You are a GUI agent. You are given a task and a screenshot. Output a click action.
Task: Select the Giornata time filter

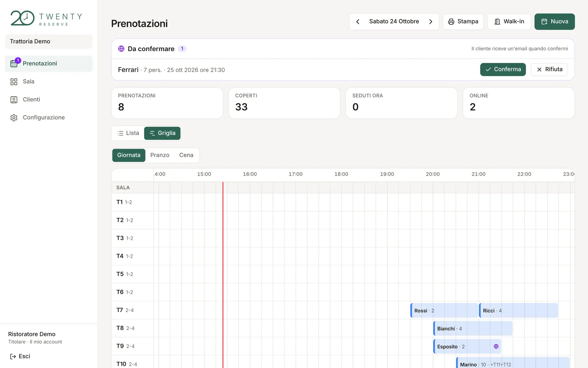(x=129, y=155)
